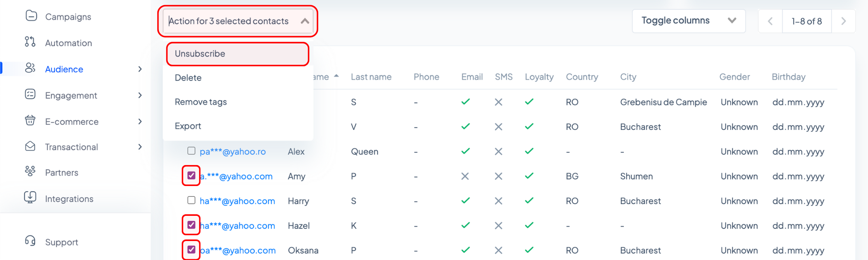
Task: Go to next page of contacts
Action: [843, 21]
